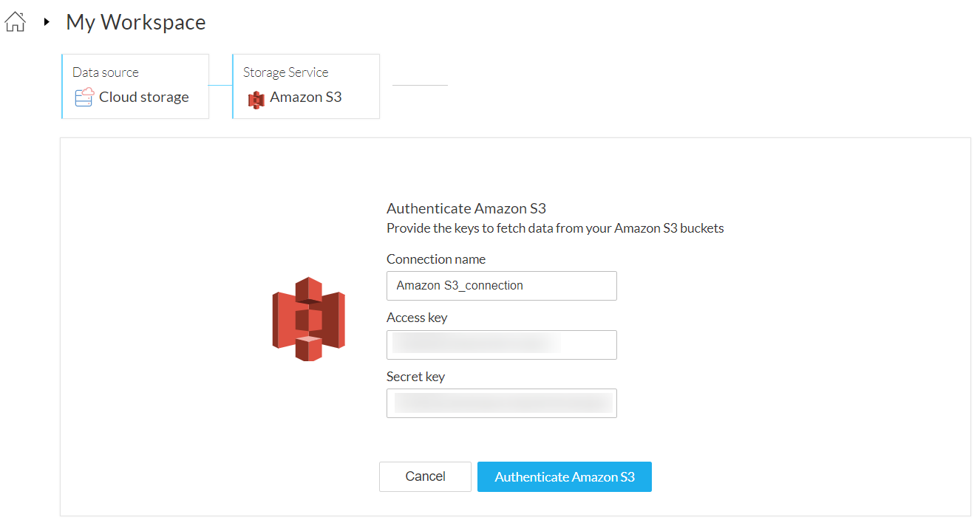Click the Access key label
Viewport: 980px width, 520px height.
(417, 318)
